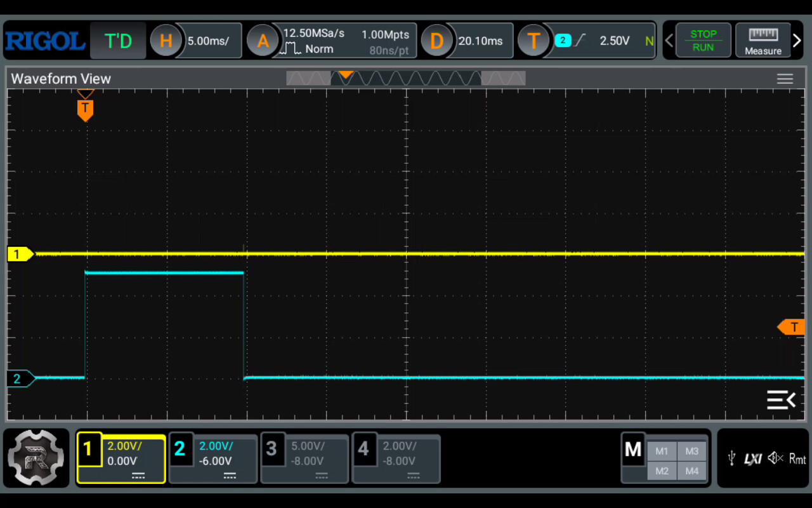Toggle math M2
Screen dimensions: 812x508
(662, 471)
